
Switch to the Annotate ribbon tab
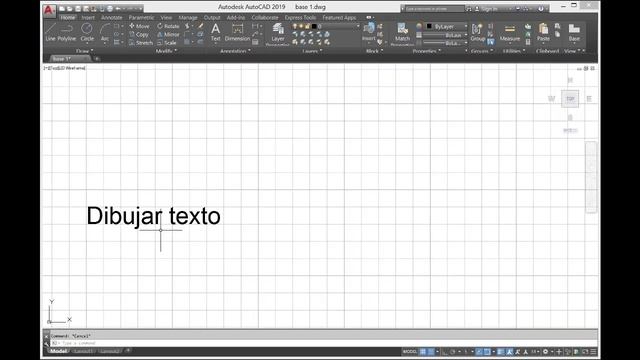[x=111, y=18]
